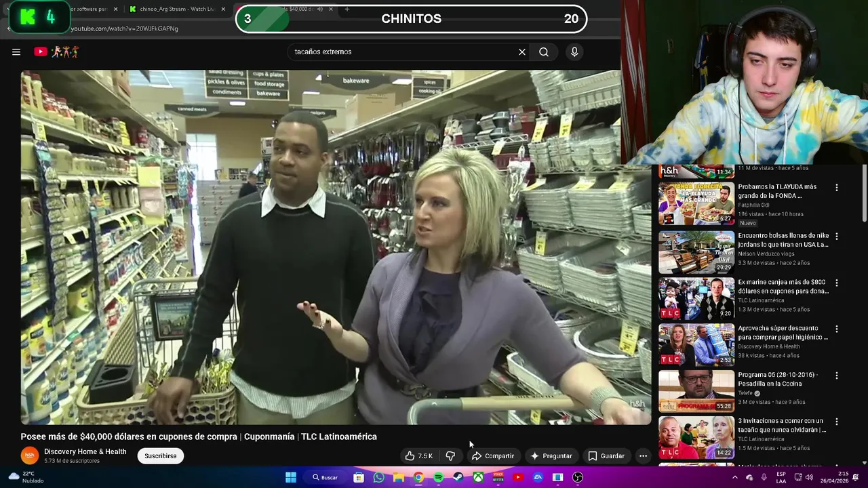Click the Preguntar button
Screen dimensions: 868x488
[x=551, y=456]
